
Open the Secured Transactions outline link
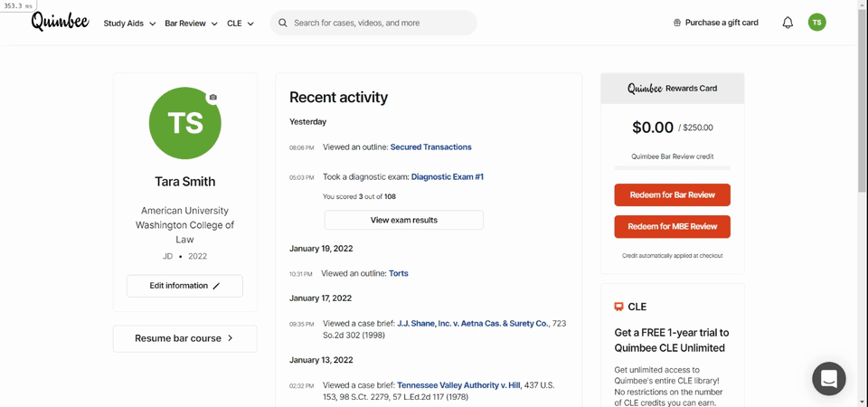tap(430, 147)
